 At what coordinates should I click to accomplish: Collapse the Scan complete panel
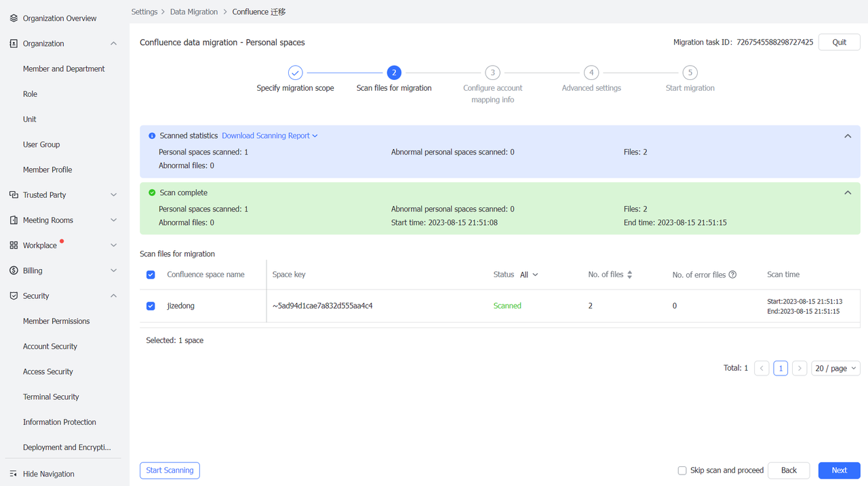pyautogui.click(x=848, y=193)
